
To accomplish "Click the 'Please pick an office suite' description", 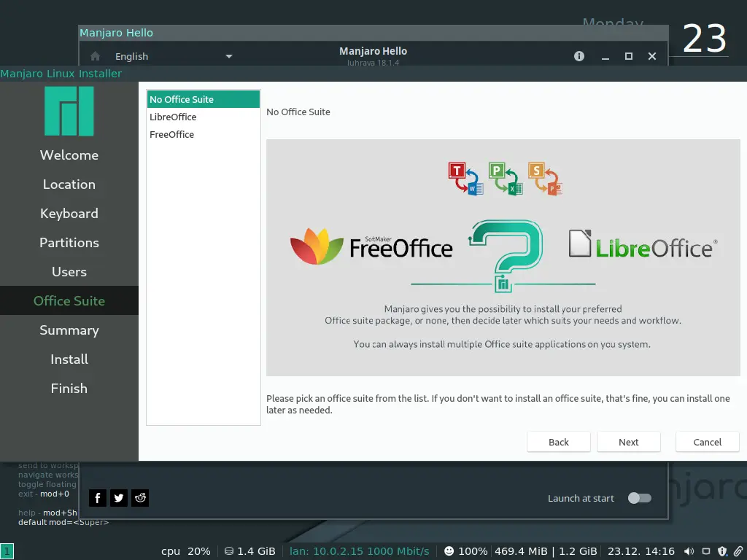I will [498, 404].
